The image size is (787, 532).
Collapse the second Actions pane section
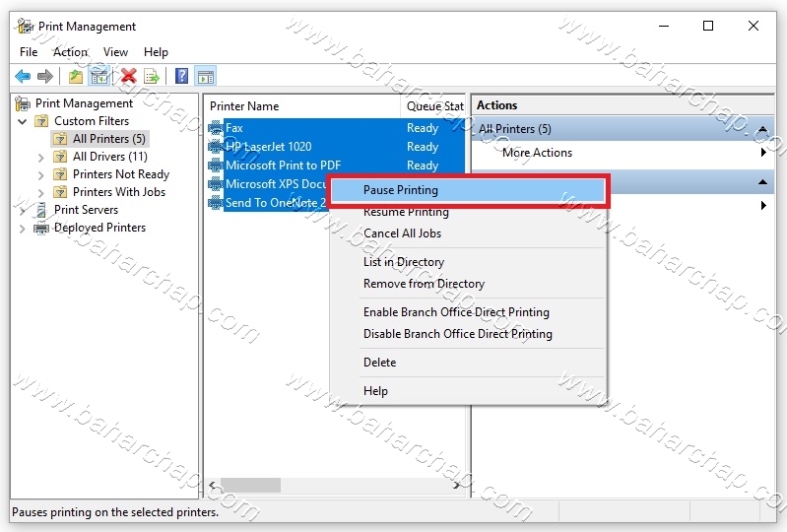pyautogui.click(x=762, y=181)
